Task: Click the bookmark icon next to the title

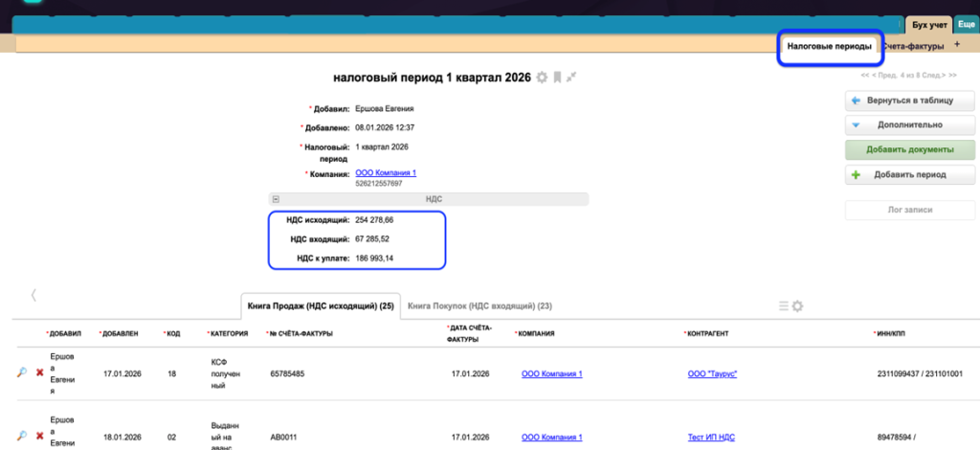Action: click(x=557, y=77)
